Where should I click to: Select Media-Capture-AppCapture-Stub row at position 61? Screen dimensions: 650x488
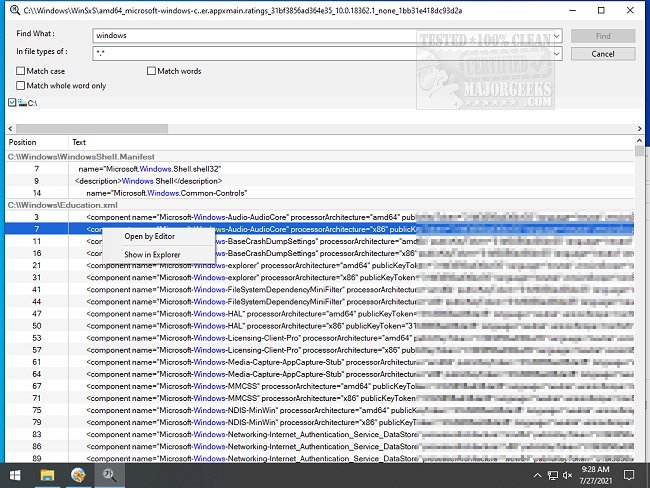pos(320,362)
